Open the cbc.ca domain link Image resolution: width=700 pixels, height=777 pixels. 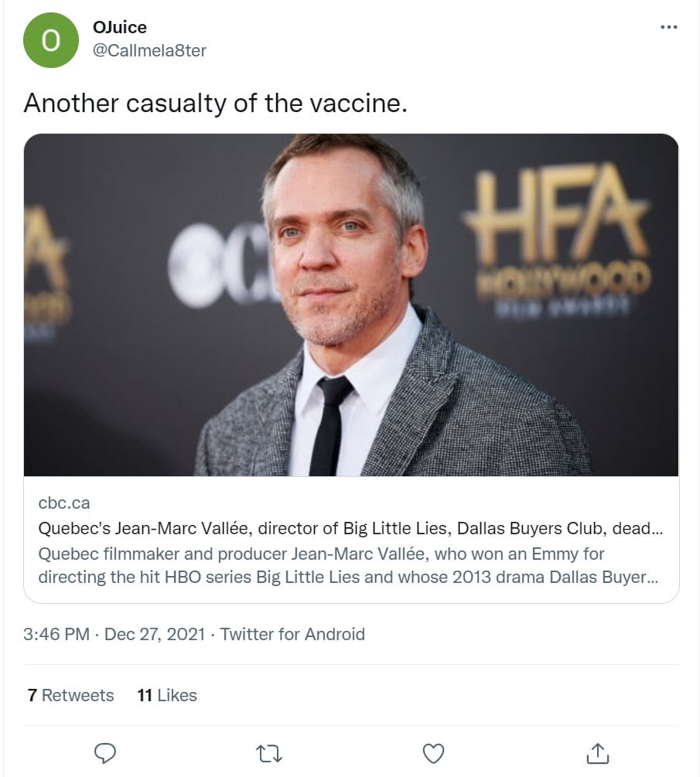64,503
